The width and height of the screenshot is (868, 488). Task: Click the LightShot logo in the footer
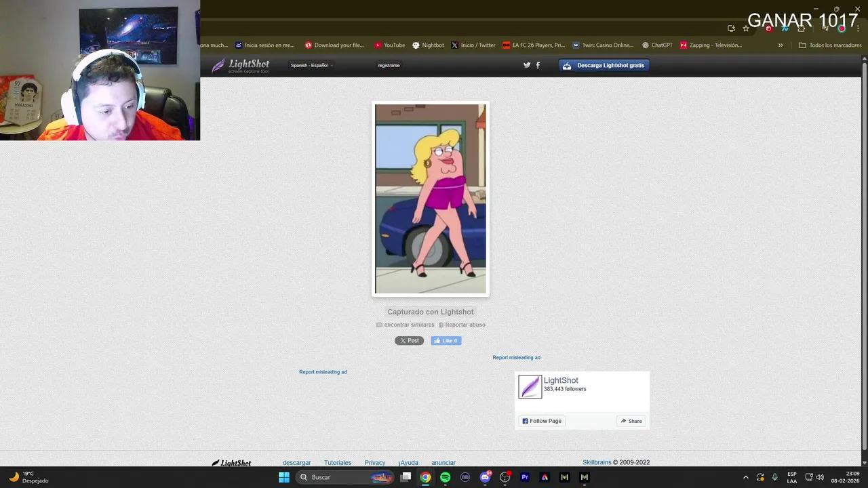coord(231,463)
